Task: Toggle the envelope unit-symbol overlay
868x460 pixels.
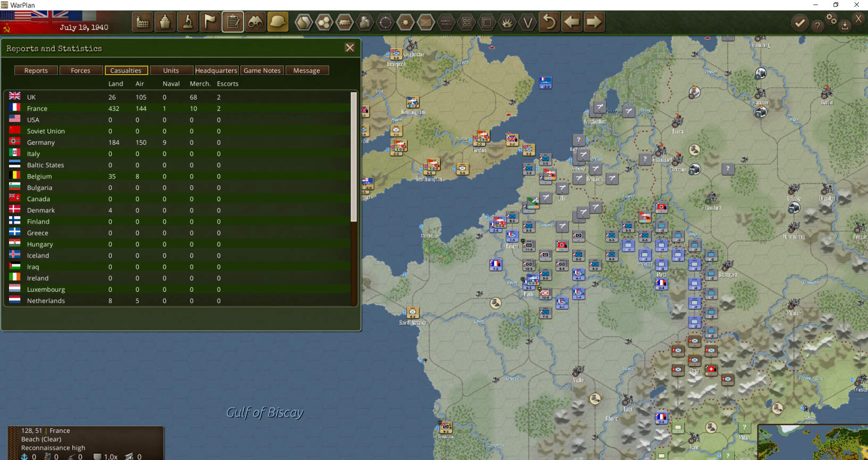Action: 426,22
